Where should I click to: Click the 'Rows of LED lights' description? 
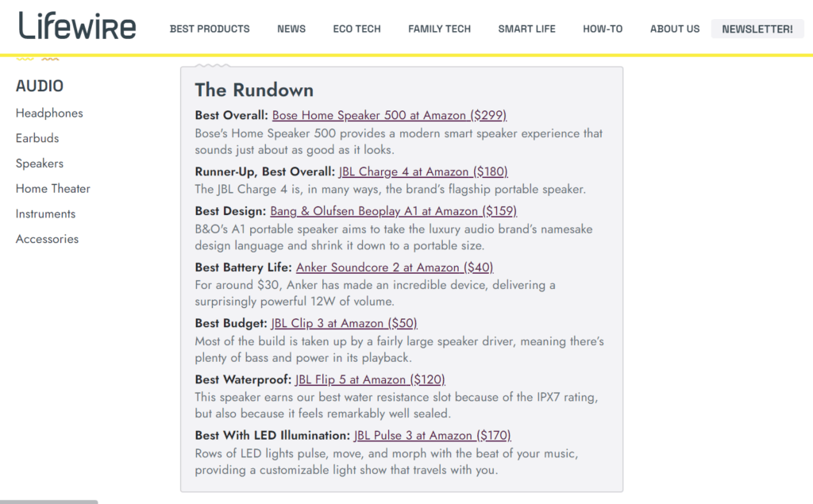[x=387, y=461]
